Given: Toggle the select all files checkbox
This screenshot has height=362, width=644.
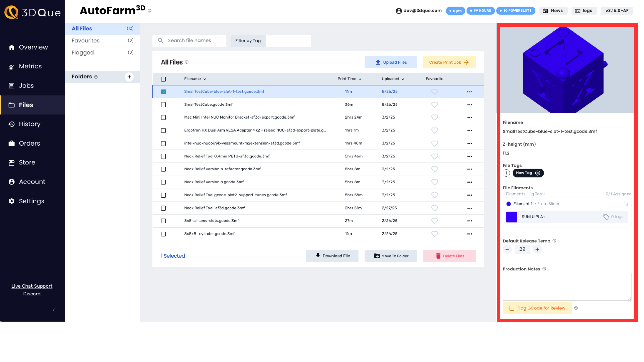Looking at the screenshot, I should 163,79.
